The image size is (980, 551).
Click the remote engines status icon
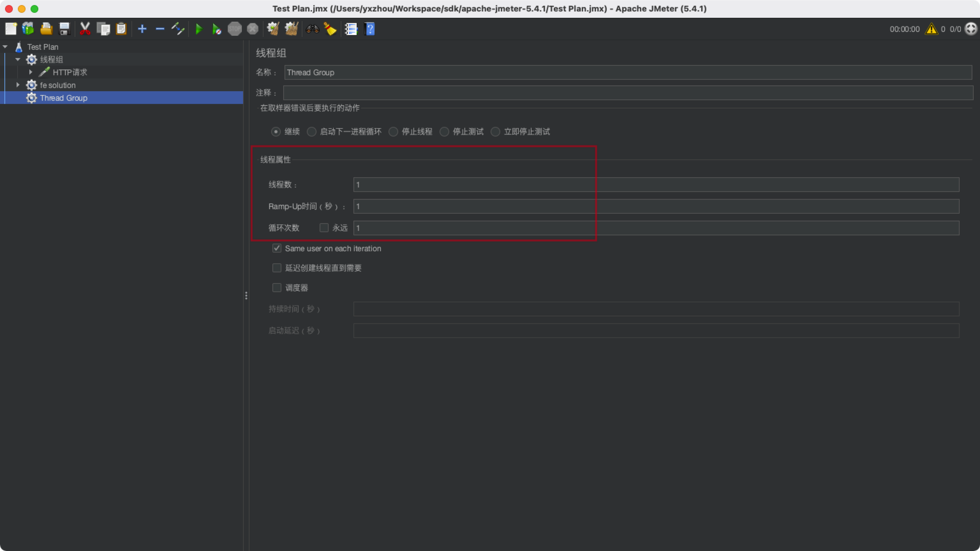pyautogui.click(x=971, y=29)
